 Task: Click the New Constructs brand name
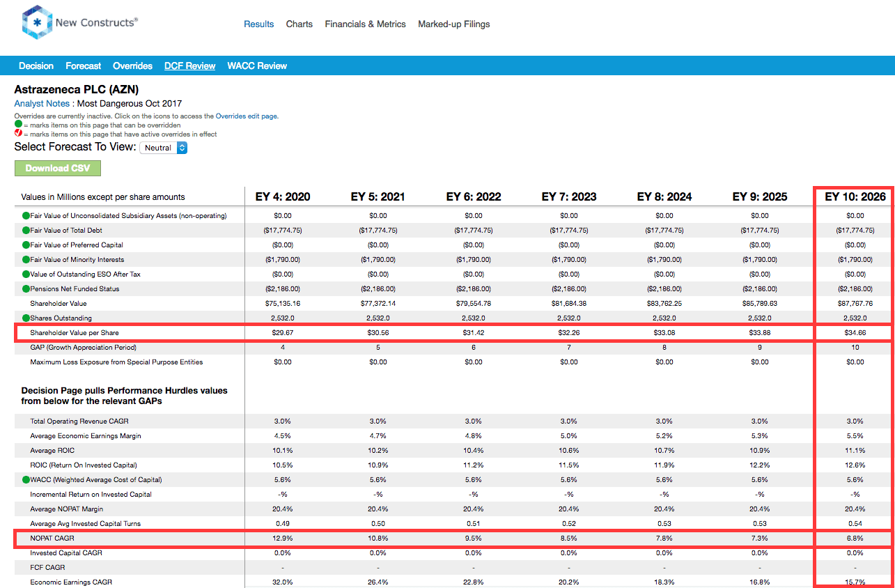96,22
